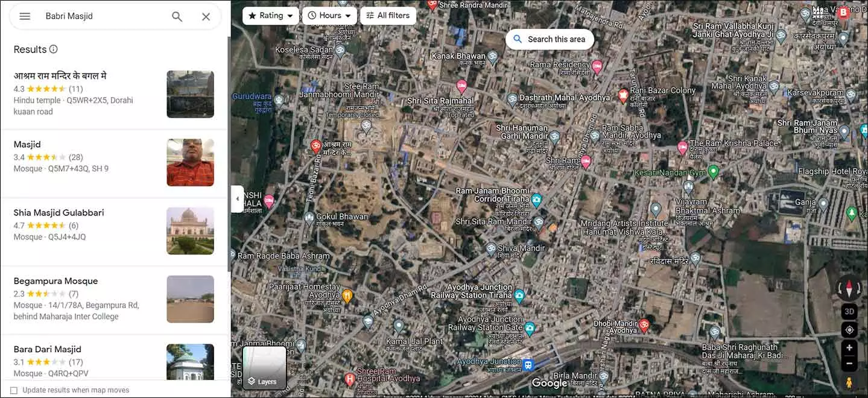
Task: Select Gokul Bhawan marker
Action: (x=309, y=217)
